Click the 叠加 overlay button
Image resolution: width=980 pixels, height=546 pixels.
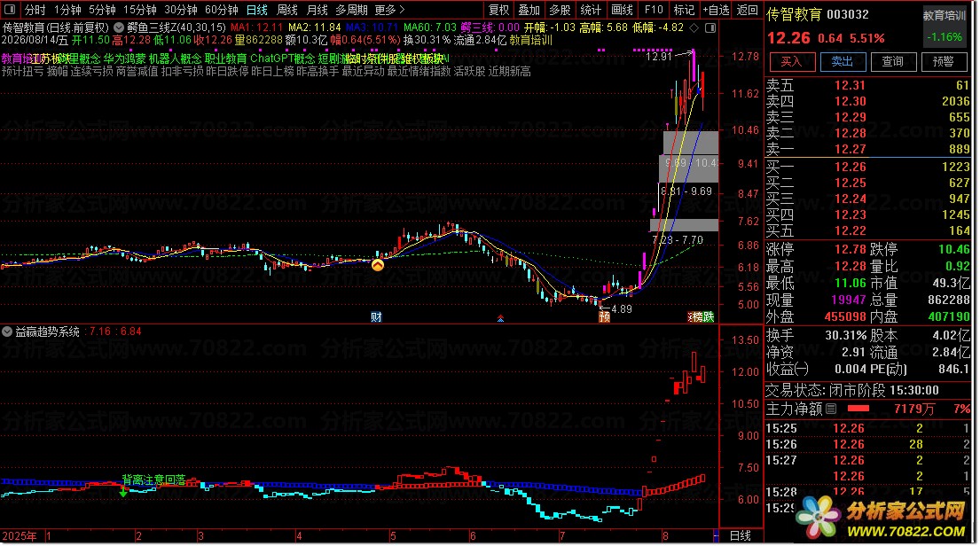tap(529, 10)
